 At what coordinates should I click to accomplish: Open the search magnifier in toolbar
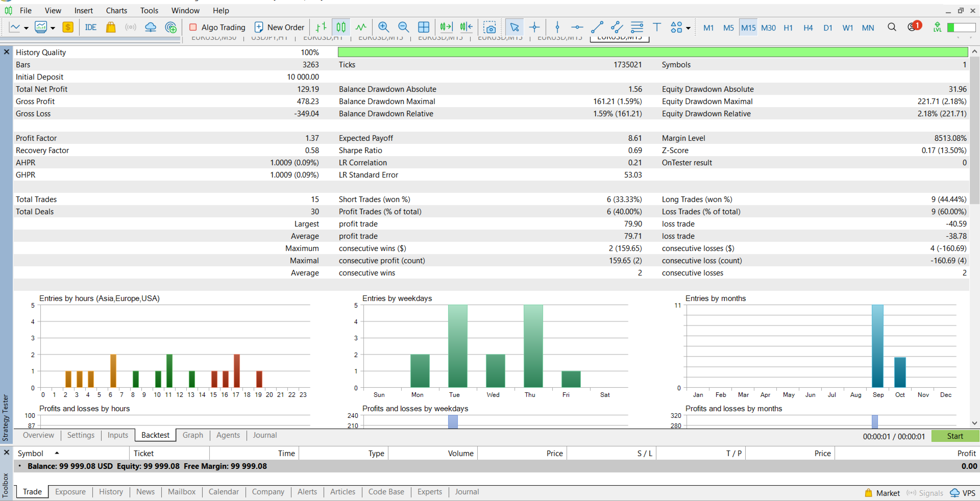(892, 28)
